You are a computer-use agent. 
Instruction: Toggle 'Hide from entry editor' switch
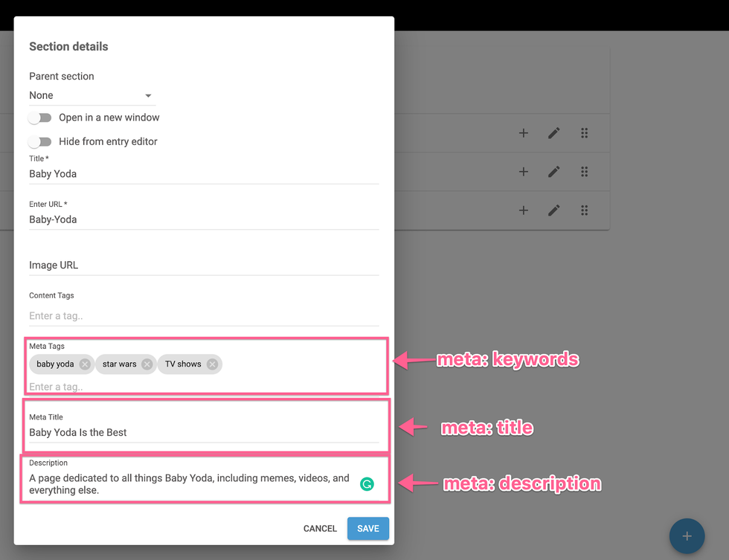click(40, 141)
